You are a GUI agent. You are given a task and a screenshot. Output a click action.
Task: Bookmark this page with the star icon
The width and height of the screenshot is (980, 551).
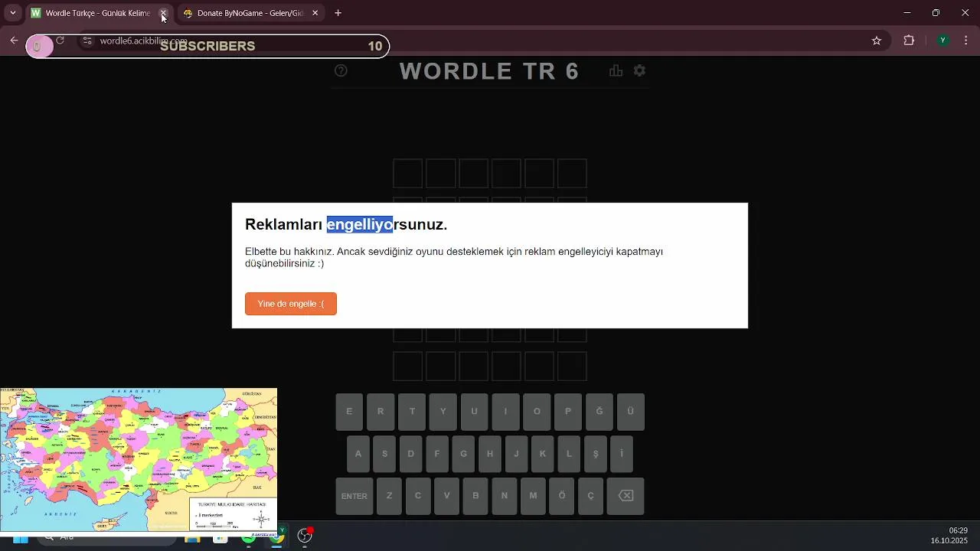coord(877,41)
